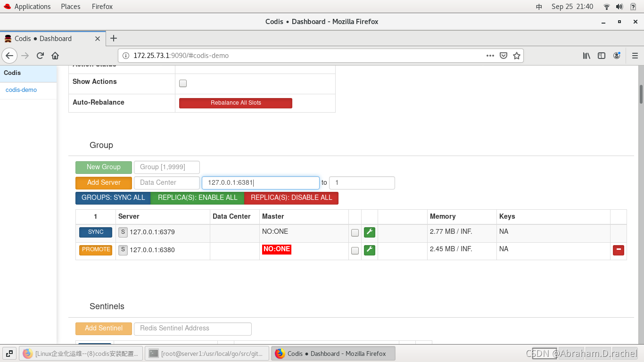Click the S badge beside 127.0.0.1:6380
Viewport: 644px width, 362px height.
coord(123,249)
